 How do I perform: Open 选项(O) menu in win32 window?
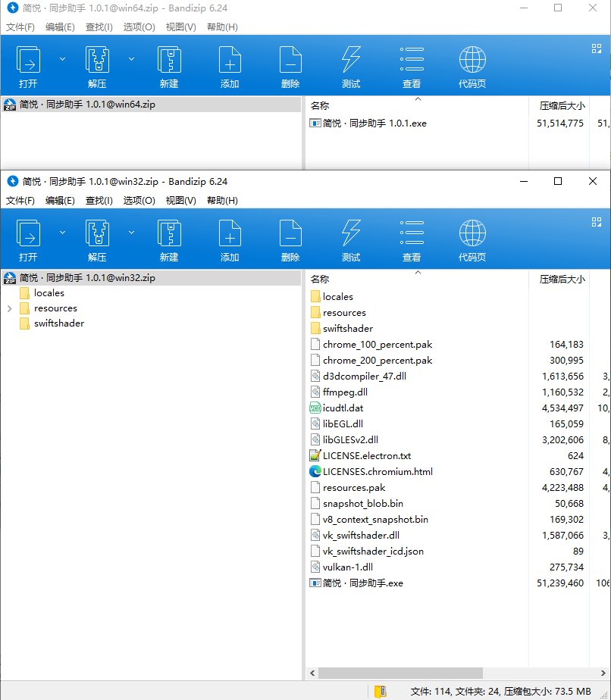139,201
